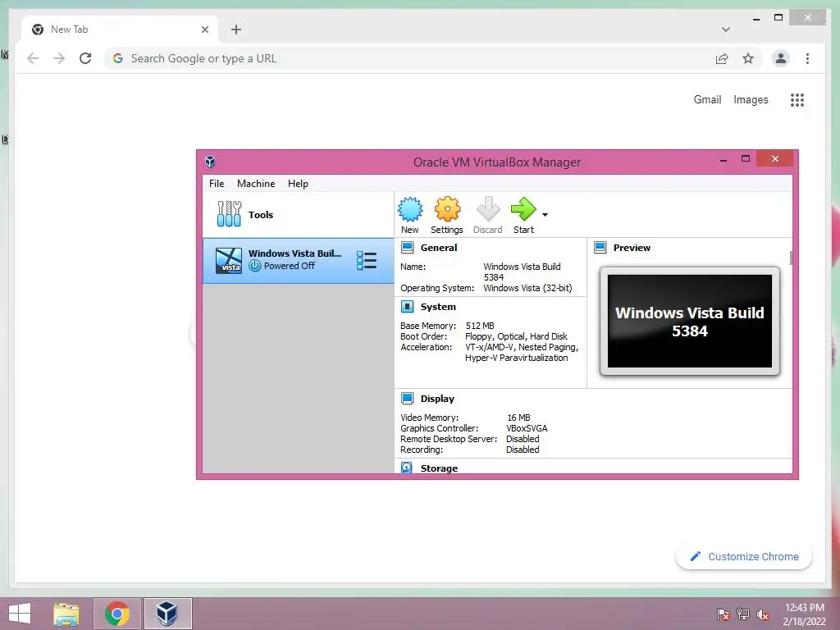This screenshot has height=630, width=840.
Task: Click the VM preview thumbnail
Action: tap(689, 321)
